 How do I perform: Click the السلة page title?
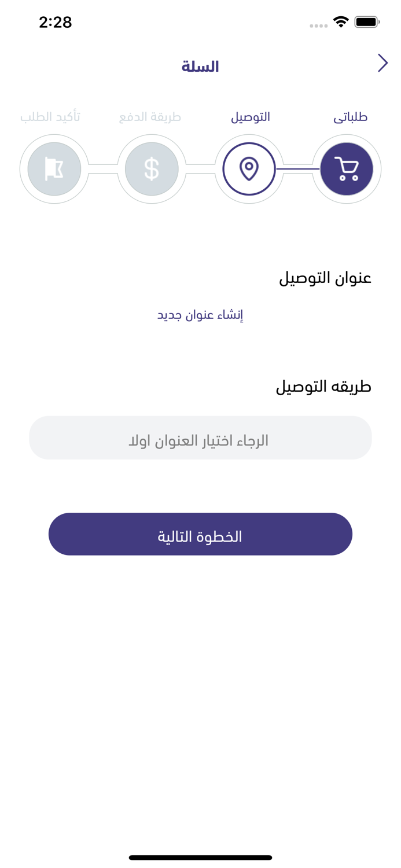pyautogui.click(x=200, y=65)
